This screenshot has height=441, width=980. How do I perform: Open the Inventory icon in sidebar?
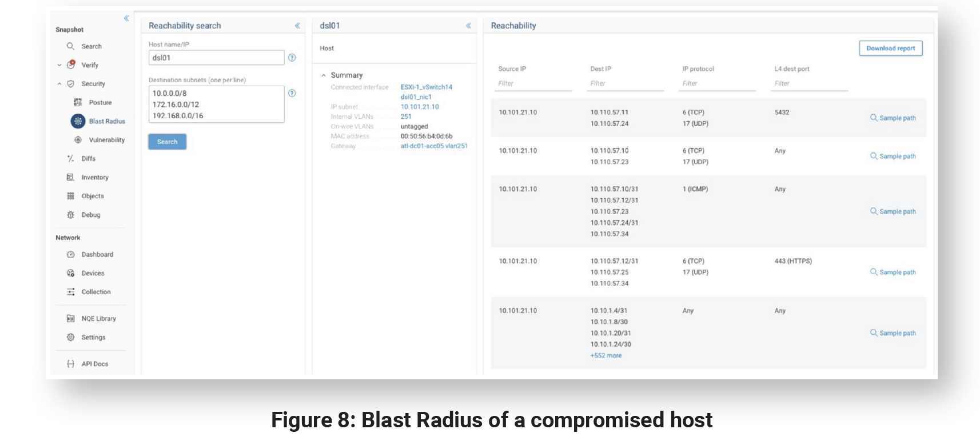[70, 178]
